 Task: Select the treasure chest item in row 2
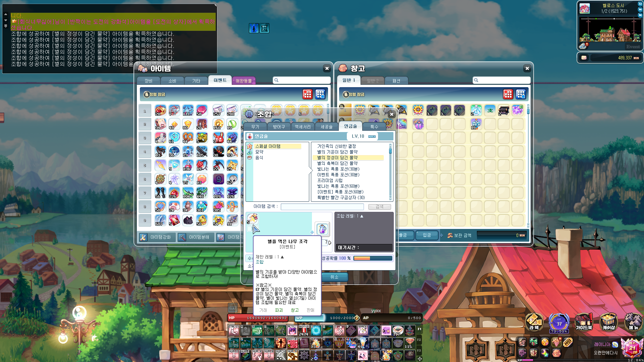(202, 124)
